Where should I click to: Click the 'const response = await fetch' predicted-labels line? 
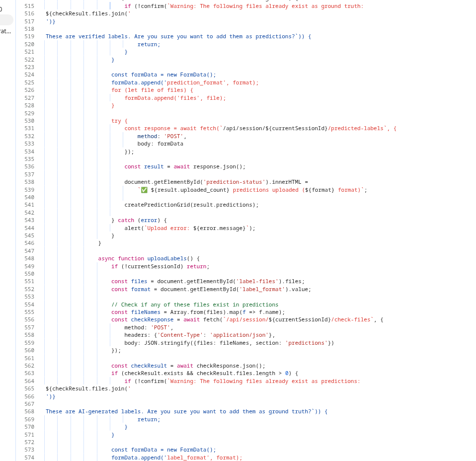tap(260, 128)
